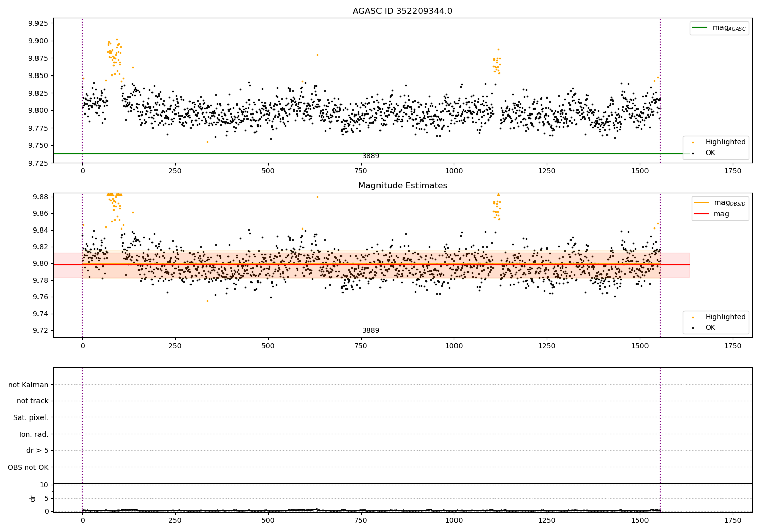The image size is (760, 532).
Task: Click the '10' tick on the dr axis
Action: point(44,485)
